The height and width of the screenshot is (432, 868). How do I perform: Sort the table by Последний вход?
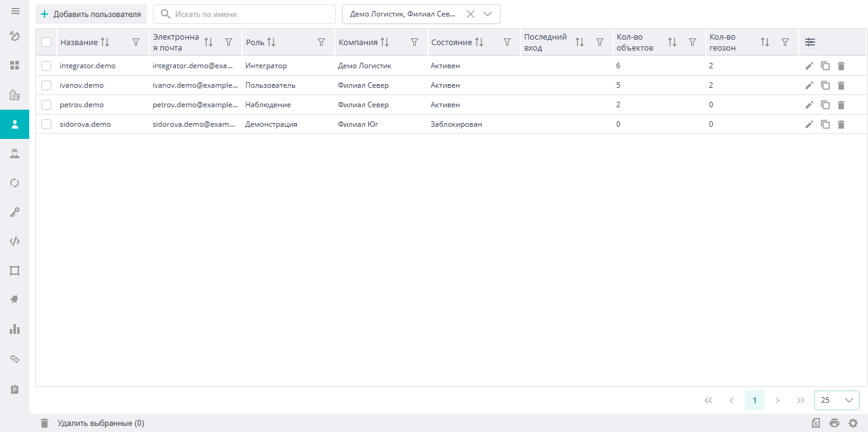tap(580, 42)
